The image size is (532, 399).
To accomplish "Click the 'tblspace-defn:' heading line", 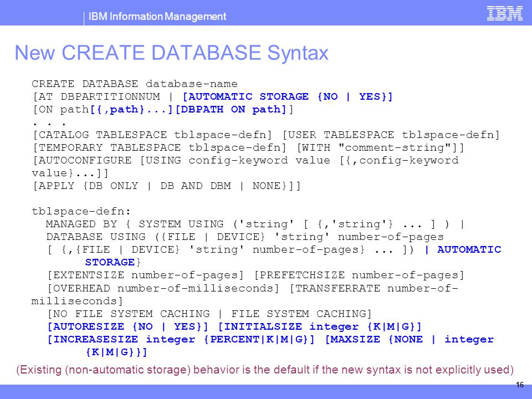I will tap(81, 211).
